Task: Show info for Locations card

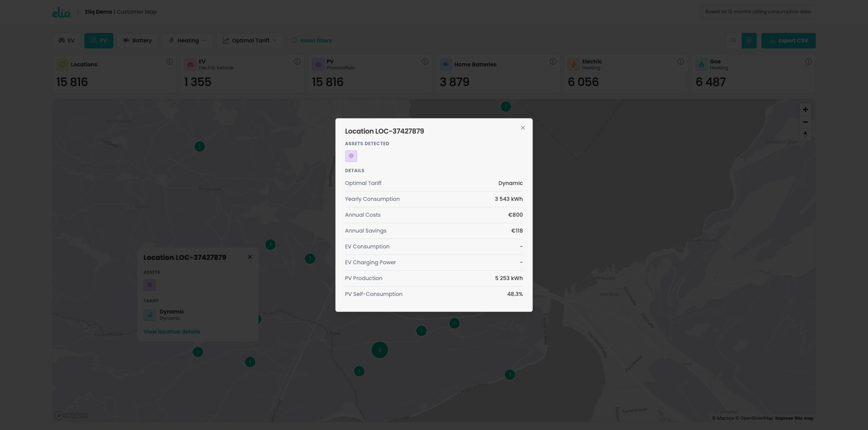Action: point(169,62)
